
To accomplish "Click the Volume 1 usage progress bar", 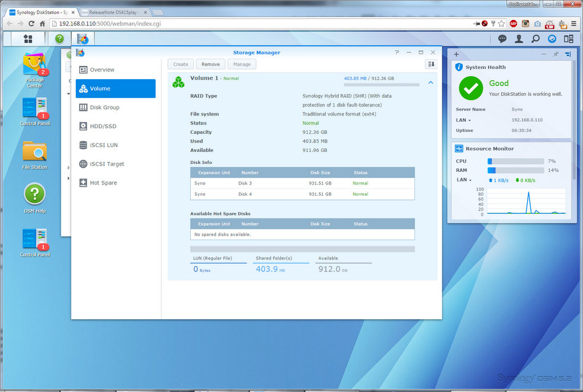I will coord(381,85).
